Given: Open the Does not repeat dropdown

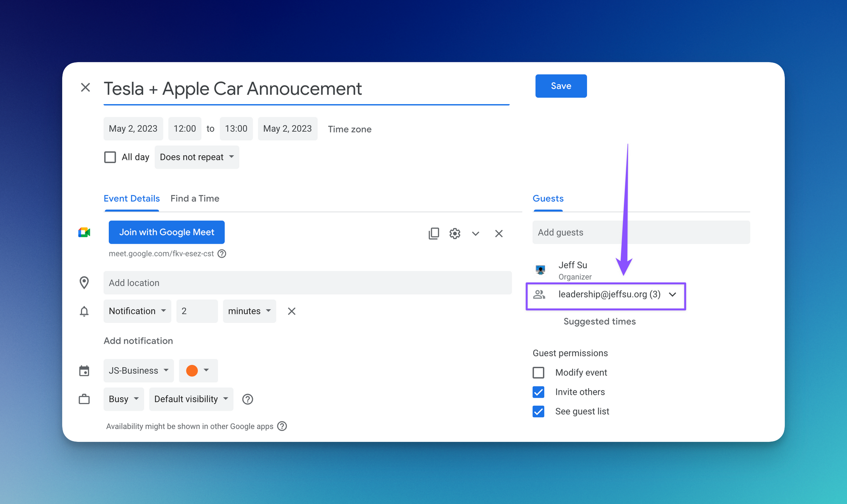Looking at the screenshot, I should pos(197,157).
